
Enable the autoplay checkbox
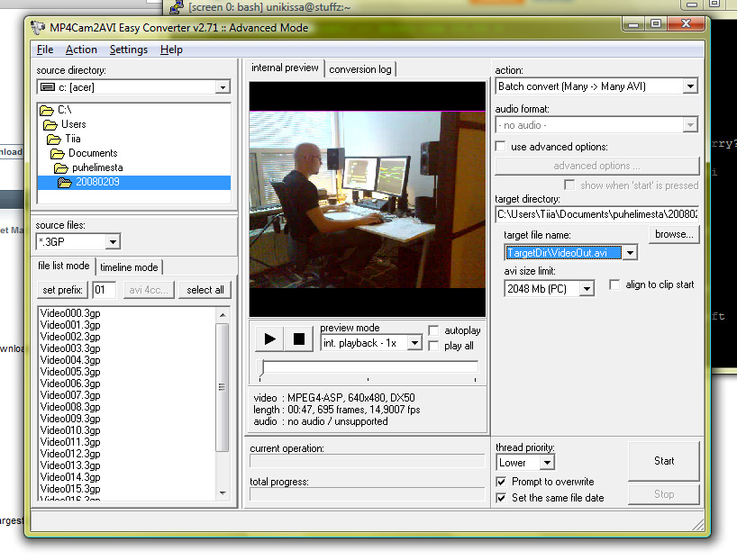(x=434, y=330)
